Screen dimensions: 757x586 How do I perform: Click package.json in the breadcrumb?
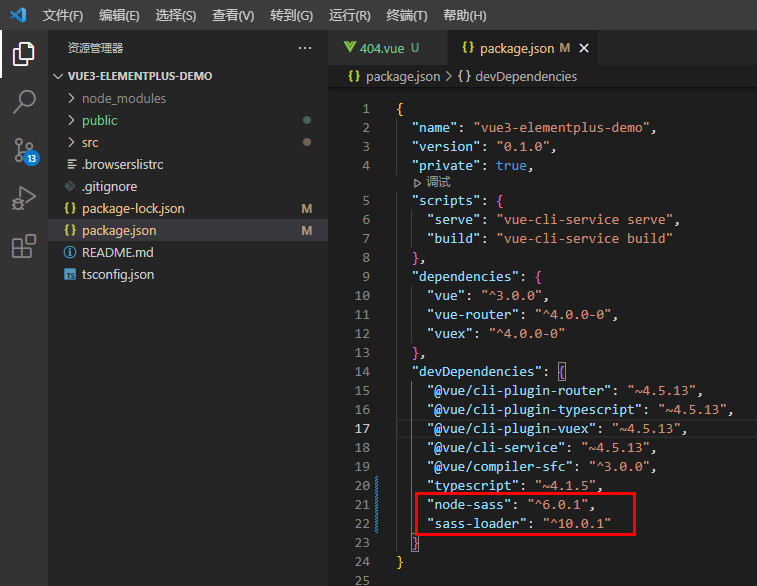tap(403, 76)
